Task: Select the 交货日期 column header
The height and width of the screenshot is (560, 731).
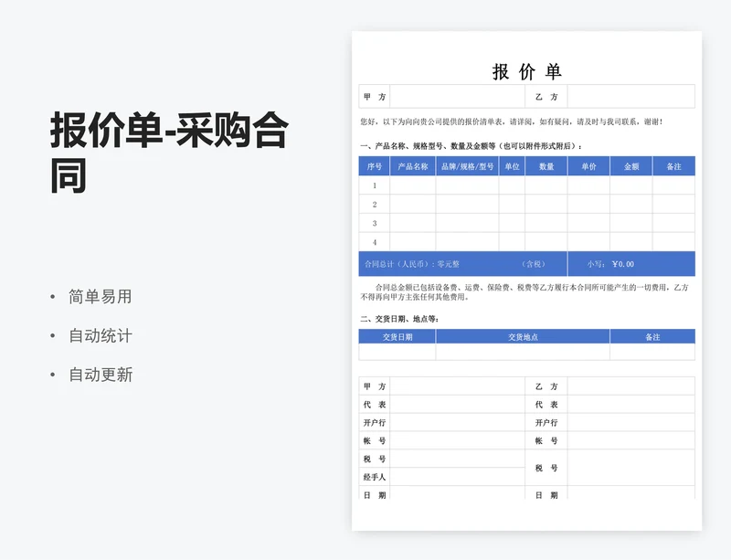Action: pos(397,337)
